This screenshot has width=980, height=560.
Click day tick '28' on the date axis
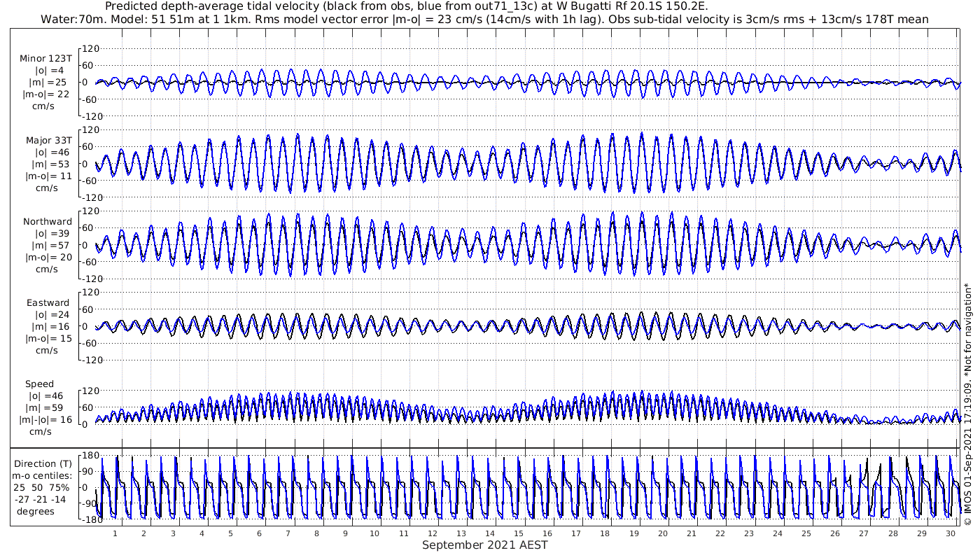pos(892,533)
